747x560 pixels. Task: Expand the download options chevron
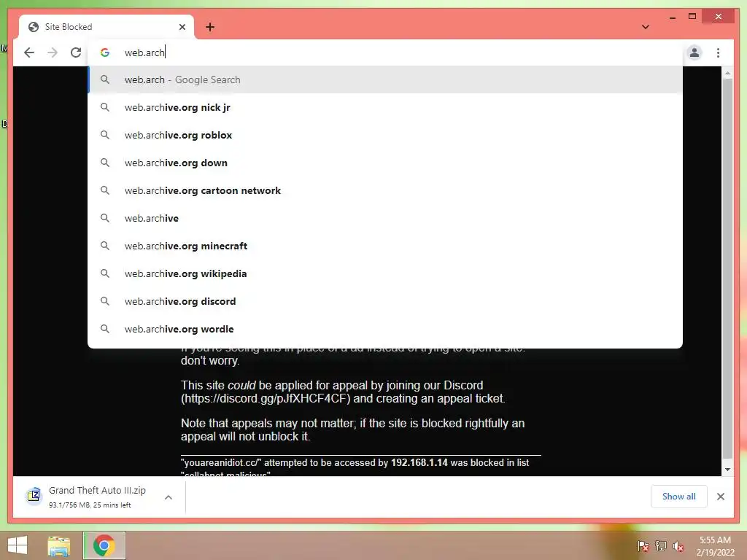[x=169, y=497]
